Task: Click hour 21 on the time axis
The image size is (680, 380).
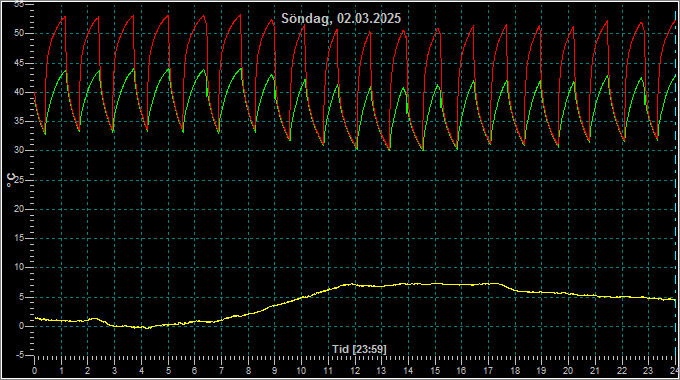Action: point(595,371)
